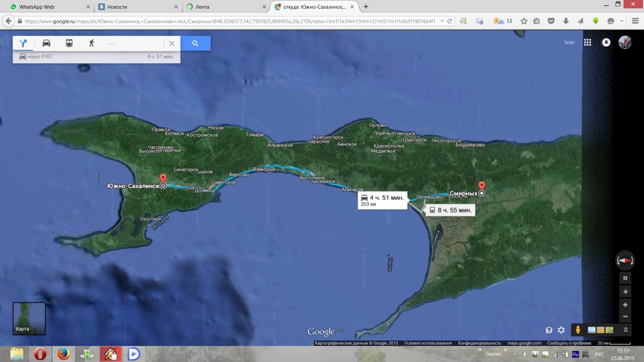644x362 pixels.
Task: Reset the compass orientation
Action: [625, 260]
